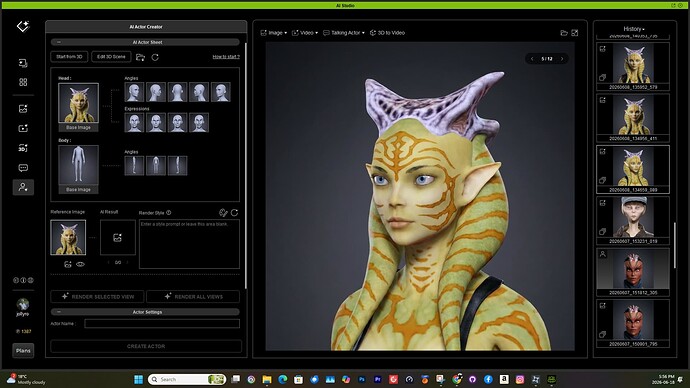The height and width of the screenshot is (388, 690).
Task: Click RENDER ALL VIEWS button
Action: (x=193, y=296)
